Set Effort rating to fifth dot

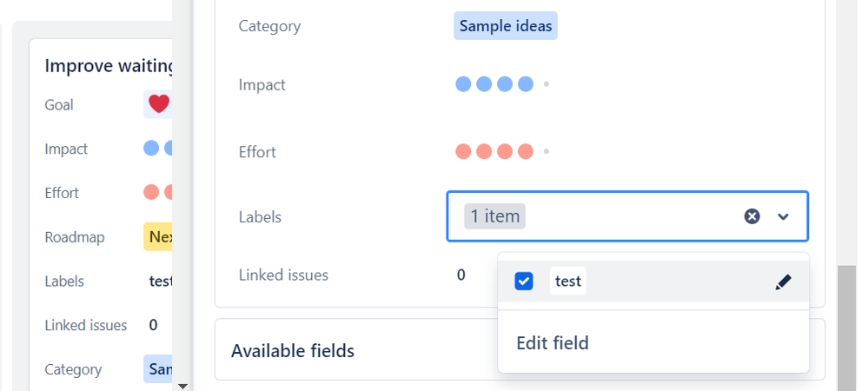click(x=547, y=152)
